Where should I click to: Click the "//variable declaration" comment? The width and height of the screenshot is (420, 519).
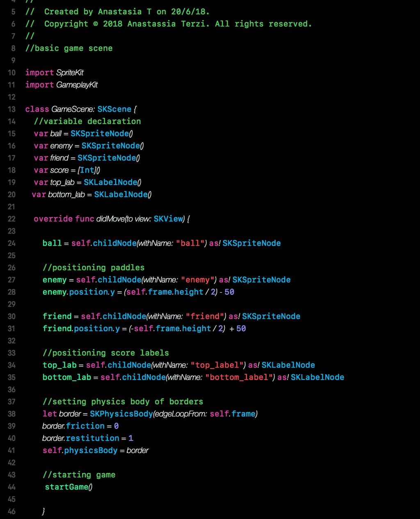pos(87,121)
